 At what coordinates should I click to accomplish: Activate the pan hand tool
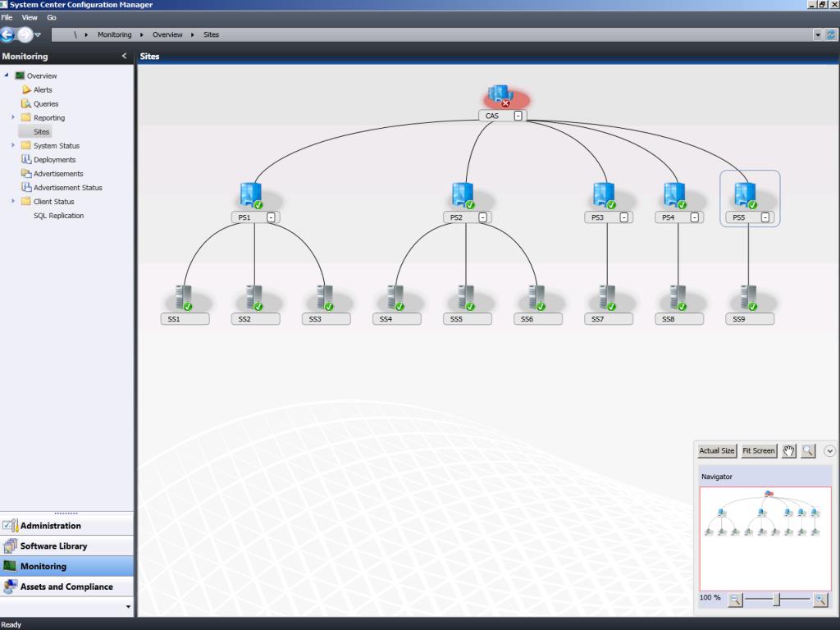788,450
